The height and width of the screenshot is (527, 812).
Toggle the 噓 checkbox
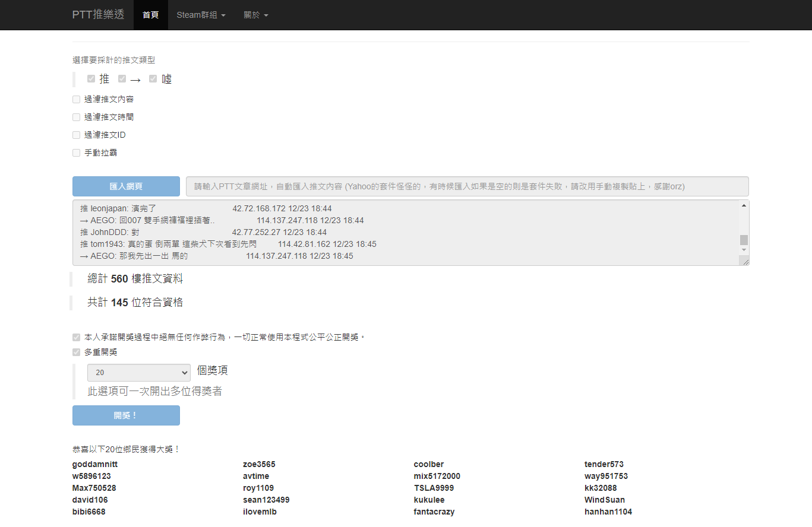click(153, 78)
